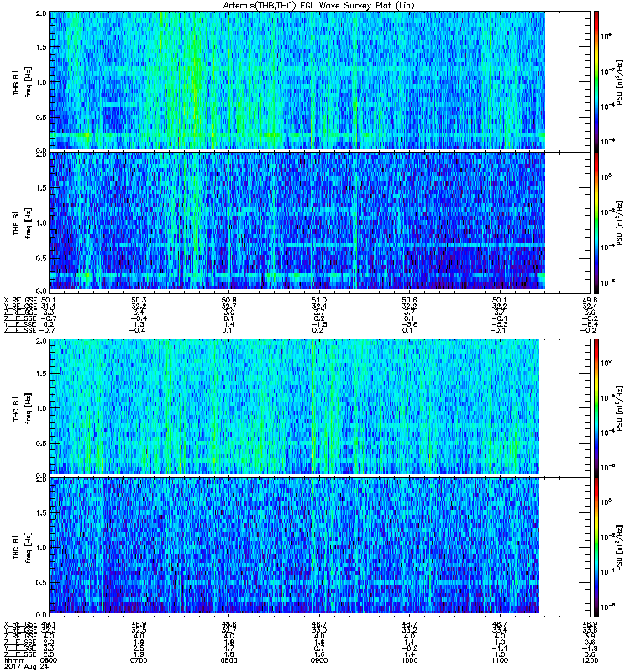Click the 'PSD [nT²/Hz]' label of the THB B⊥ color bar
The height and width of the screenshot is (672, 630).
tap(620, 81)
